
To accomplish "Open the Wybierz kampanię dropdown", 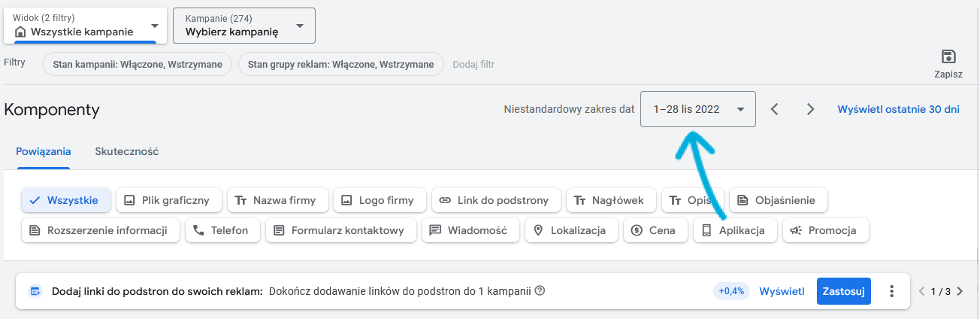I will (244, 26).
